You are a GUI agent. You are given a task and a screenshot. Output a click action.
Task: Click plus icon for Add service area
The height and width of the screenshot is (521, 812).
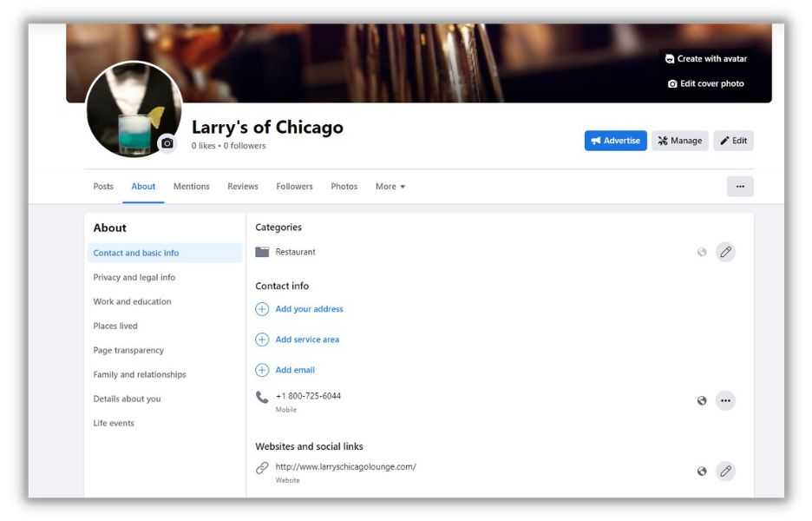pos(262,340)
